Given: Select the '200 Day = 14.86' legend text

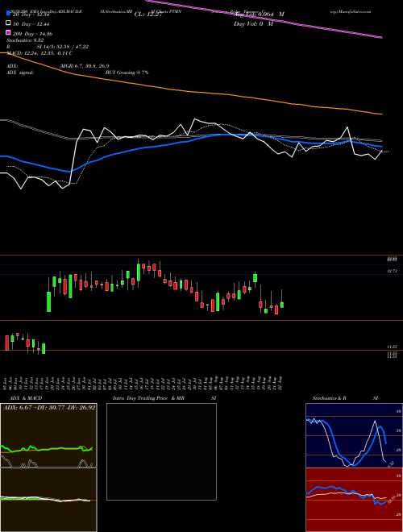Looking at the screenshot, I should click(32, 34).
